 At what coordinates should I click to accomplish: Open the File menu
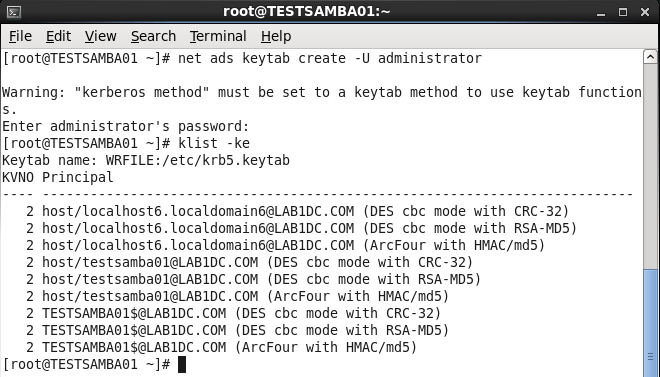[20, 36]
